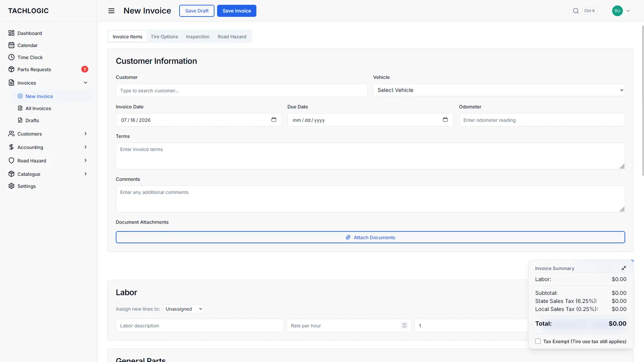
Task: Click the Save Invoice button
Action: coord(237,11)
